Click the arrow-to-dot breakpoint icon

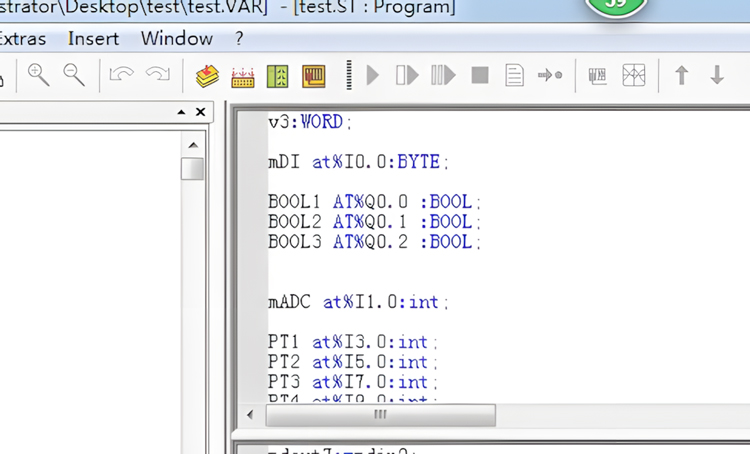pos(550,75)
